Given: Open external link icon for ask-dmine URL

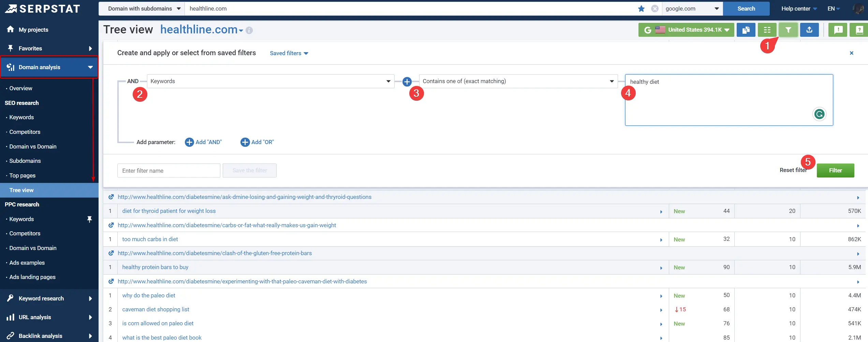Looking at the screenshot, I should 111,197.
